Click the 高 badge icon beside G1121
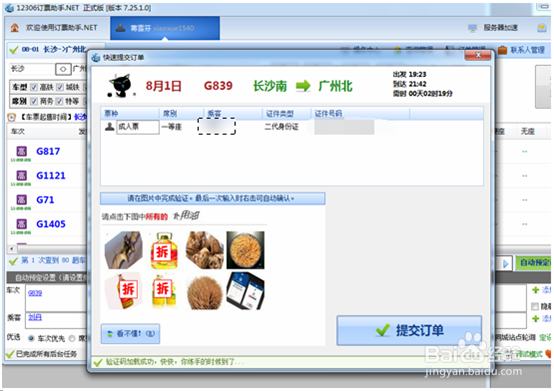Viewport: 554px width, 391px height. coord(22,176)
